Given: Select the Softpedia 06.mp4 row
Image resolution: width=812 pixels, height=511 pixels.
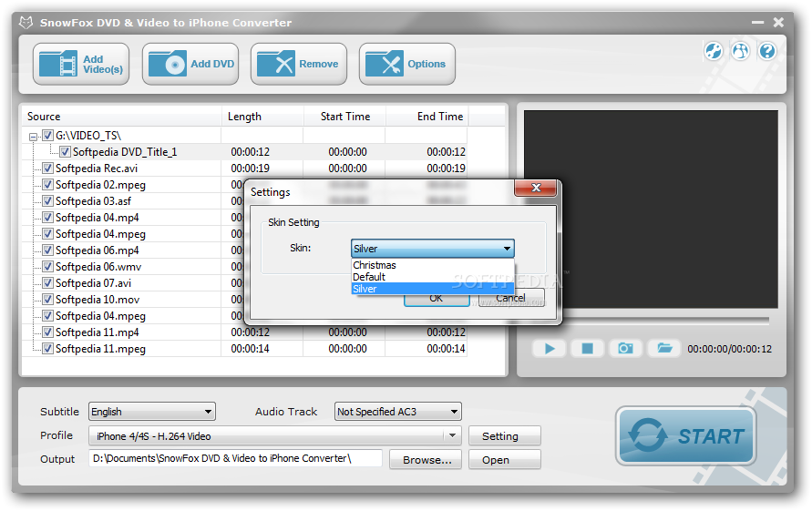Looking at the screenshot, I should tap(97, 250).
